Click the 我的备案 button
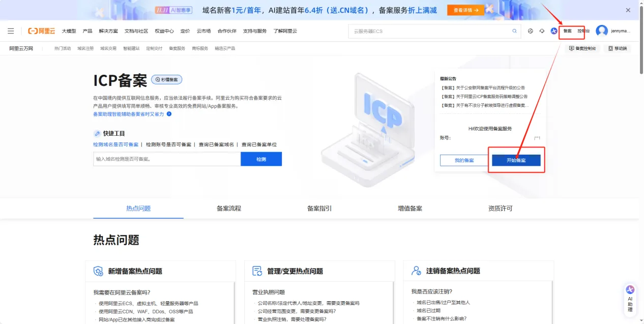This screenshot has height=324, width=644. 464,160
